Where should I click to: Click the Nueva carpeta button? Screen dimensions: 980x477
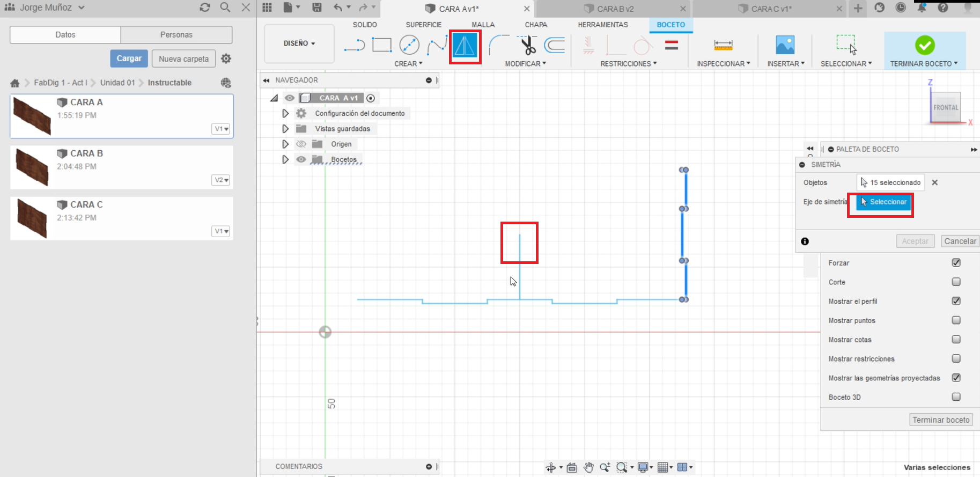184,58
